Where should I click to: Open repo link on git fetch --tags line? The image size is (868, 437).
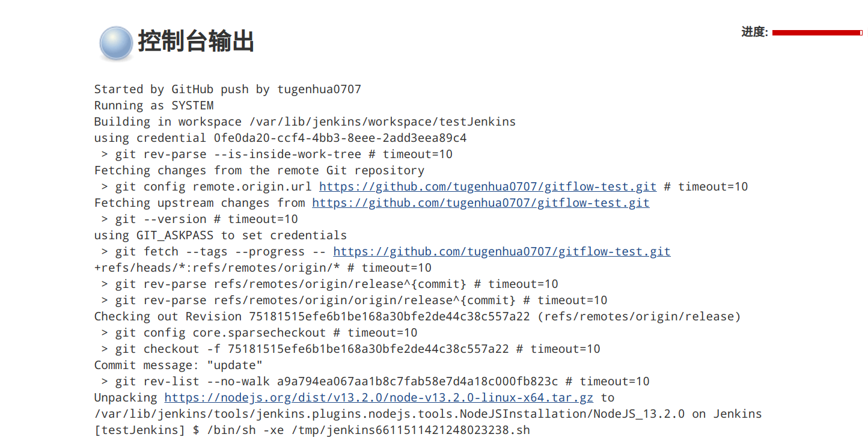point(501,252)
